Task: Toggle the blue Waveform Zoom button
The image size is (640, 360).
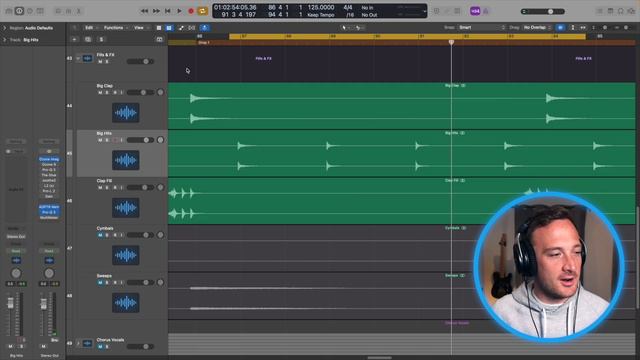Action: 560,27
